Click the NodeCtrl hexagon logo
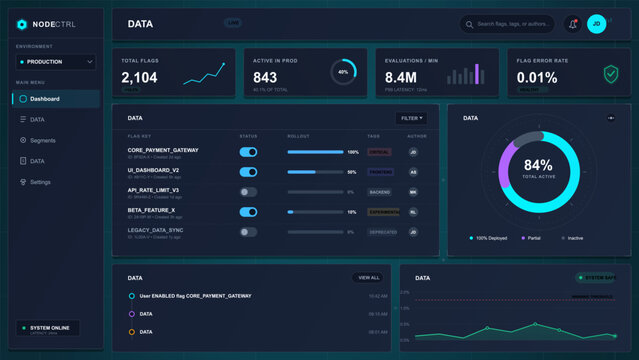This screenshot has width=639, height=360. coord(22,24)
